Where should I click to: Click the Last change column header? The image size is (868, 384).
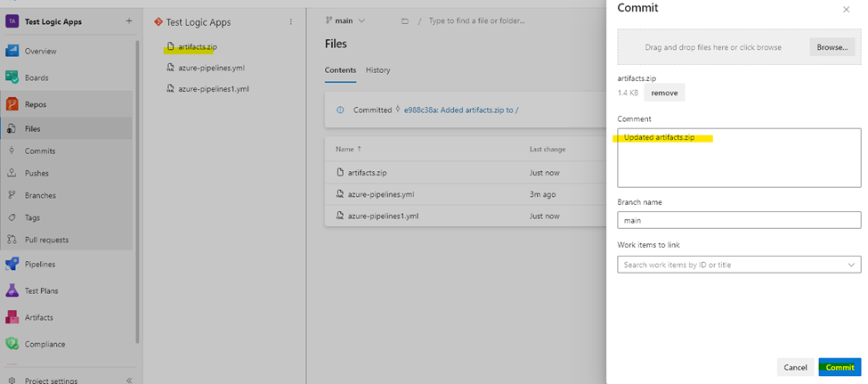pos(548,149)
